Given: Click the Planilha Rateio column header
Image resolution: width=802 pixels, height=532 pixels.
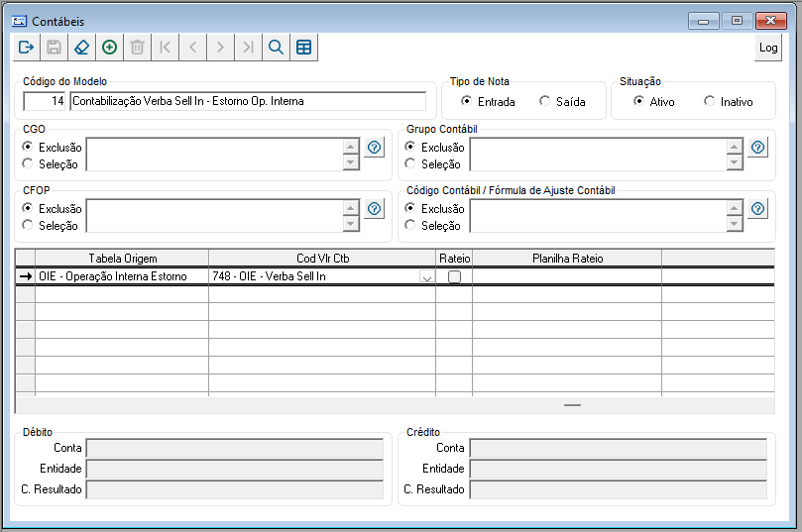Looking at the screenshot, I should coord(567,259).
